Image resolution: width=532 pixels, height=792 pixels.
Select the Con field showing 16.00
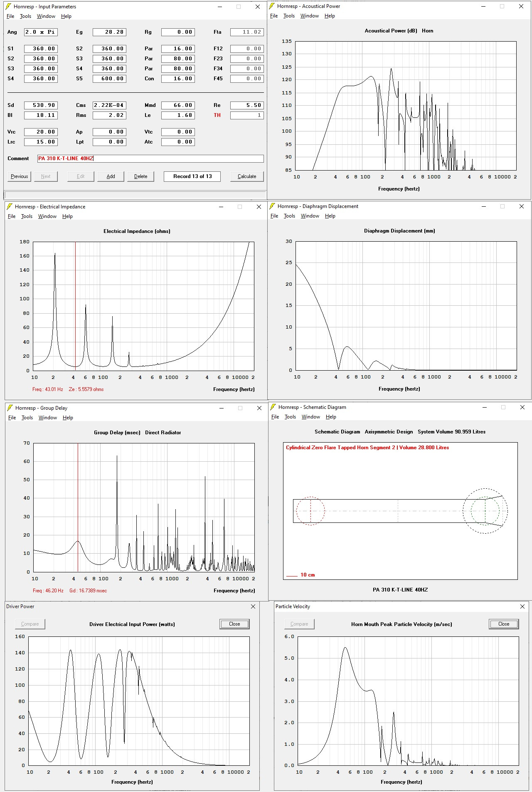pyautogui.click(x=178, y=79)
